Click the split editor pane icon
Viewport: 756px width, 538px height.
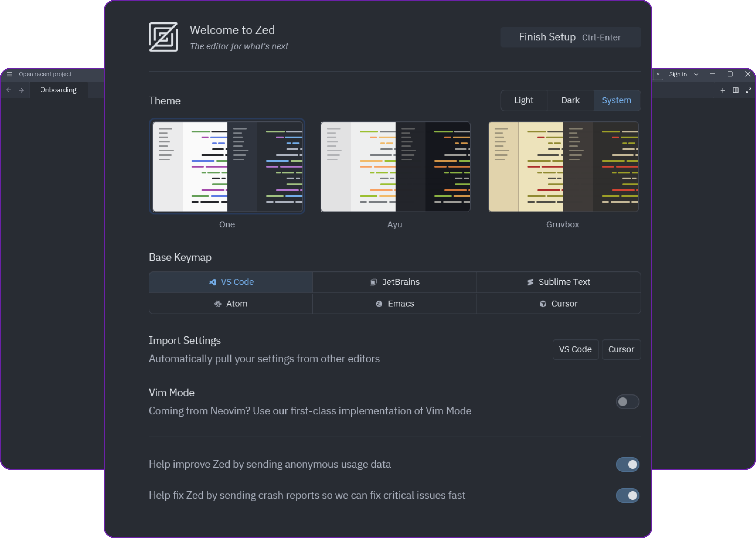[x=736, y=90]
